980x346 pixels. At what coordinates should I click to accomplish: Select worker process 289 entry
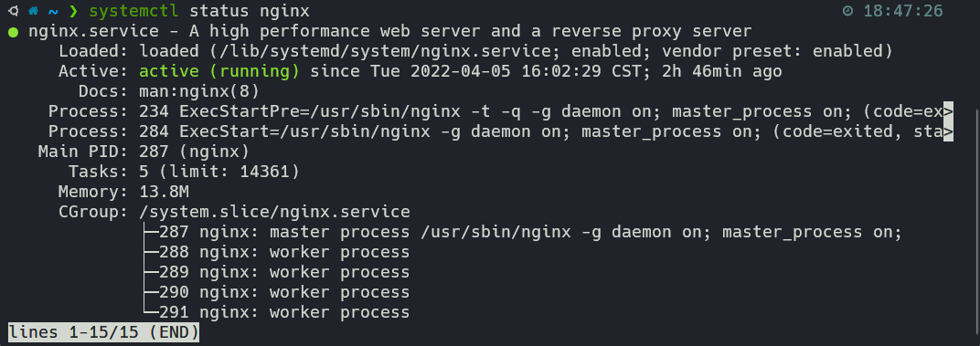284,272
